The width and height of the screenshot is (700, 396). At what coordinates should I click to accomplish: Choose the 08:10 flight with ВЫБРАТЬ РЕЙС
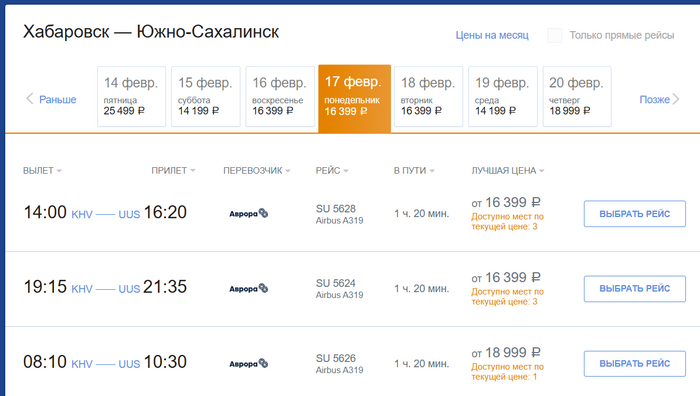(634, 364)
